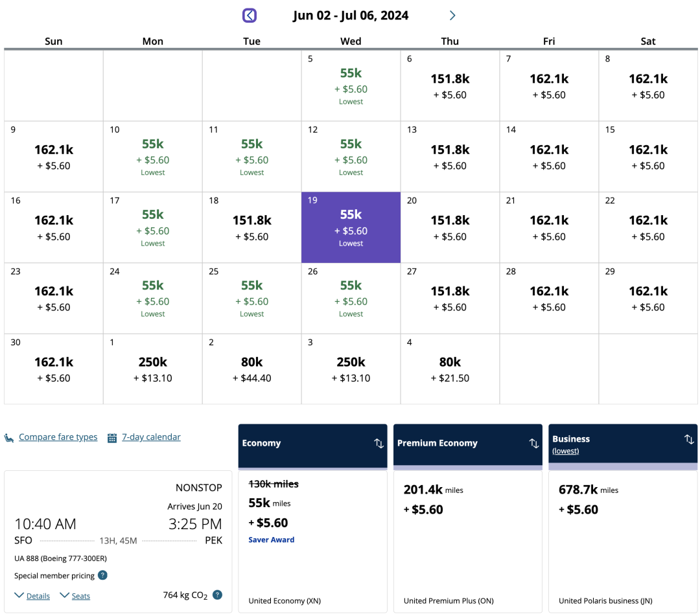The image size is (700, 616).
Task: Select highlighted June 19 date cell
Action: point(351,227)
